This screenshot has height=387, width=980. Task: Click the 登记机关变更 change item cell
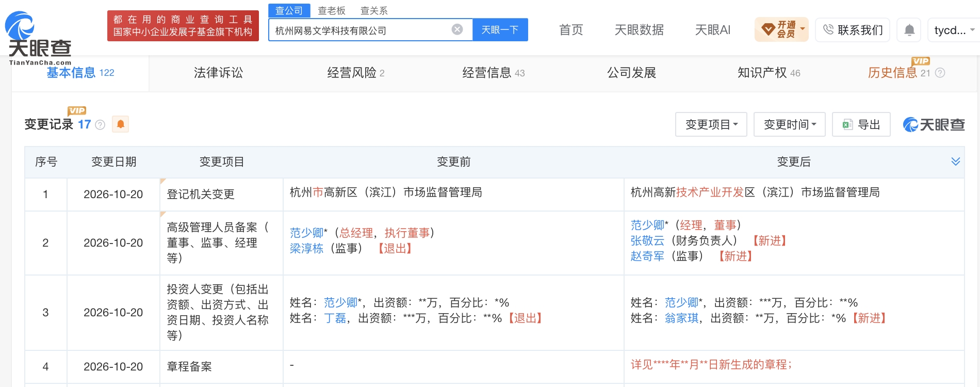pyautogui.click(x=221, y=195)
